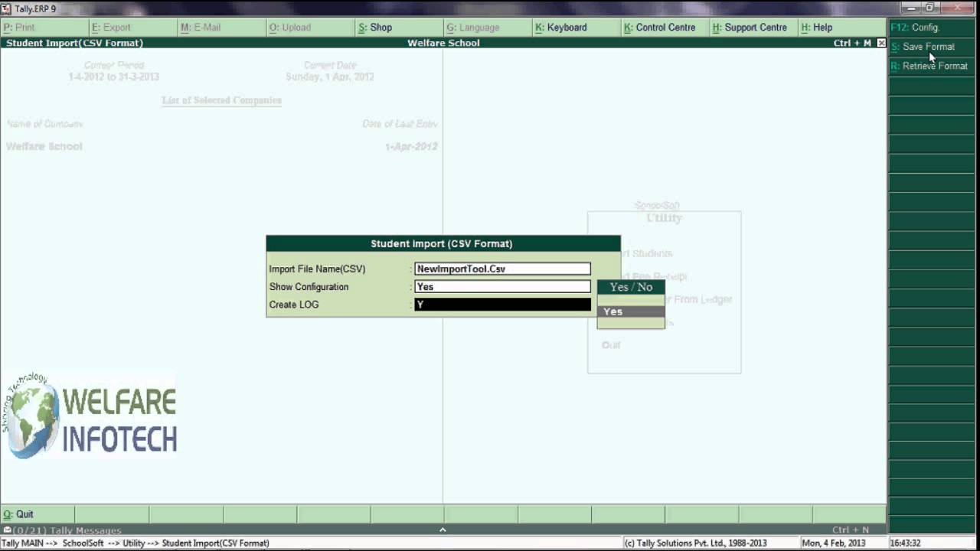Open the E-Mail menu
The image size is (980, 551).
click(221, 28)
